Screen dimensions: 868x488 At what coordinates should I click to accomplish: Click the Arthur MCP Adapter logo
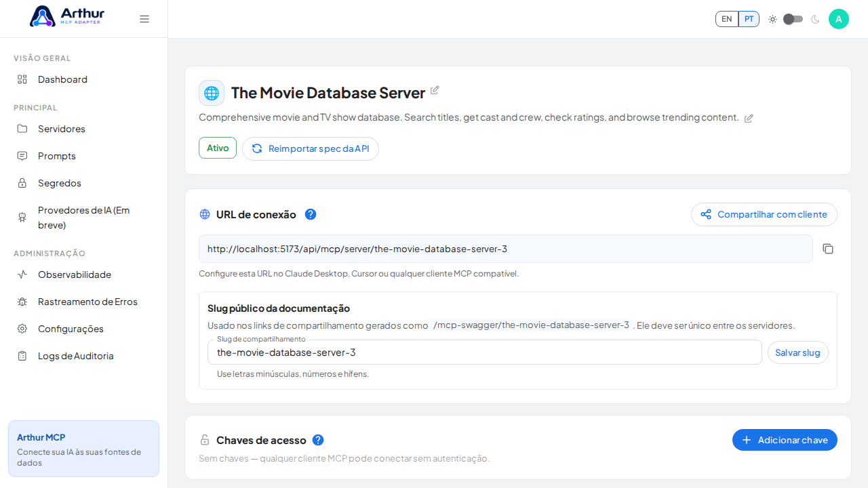tap(66, 16)
